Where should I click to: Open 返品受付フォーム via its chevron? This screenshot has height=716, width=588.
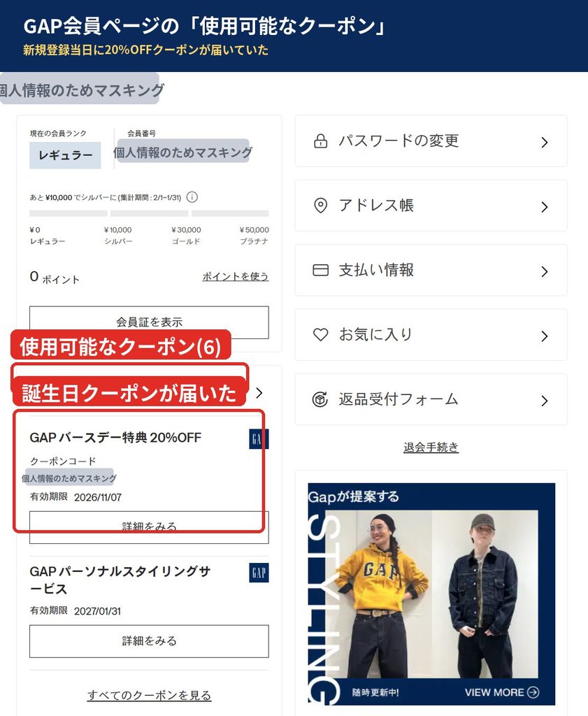pyautogui.click(x=544, y=401)
